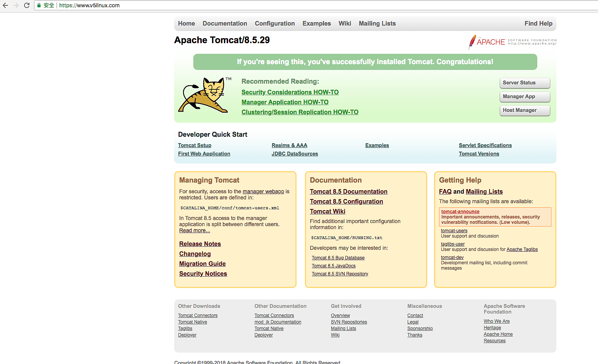Image resolution: width=598 pixels, height=364 pixels.
Task: Open the First Web Application link
Action: click(204, 154)
